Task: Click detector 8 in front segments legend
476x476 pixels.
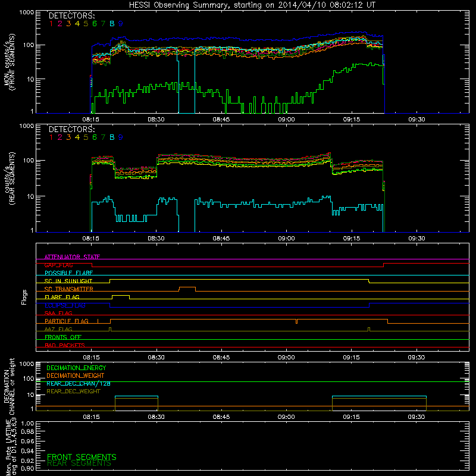Action: [112, 24]
